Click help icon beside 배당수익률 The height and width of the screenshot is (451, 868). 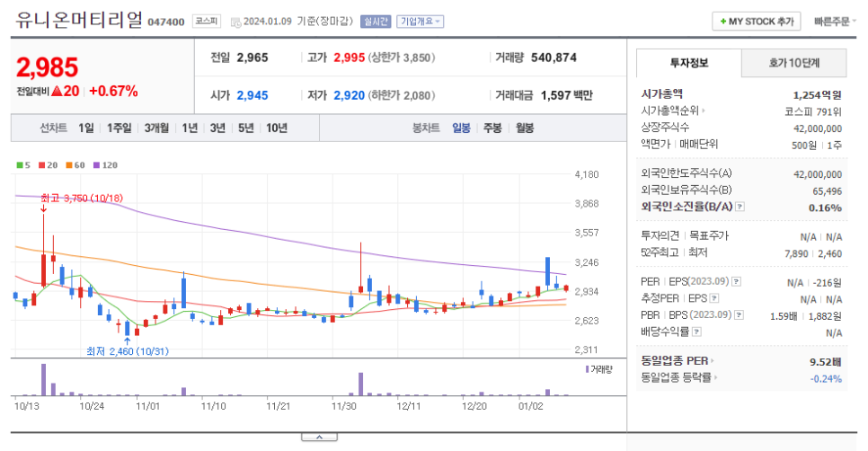tap(696, 332)
